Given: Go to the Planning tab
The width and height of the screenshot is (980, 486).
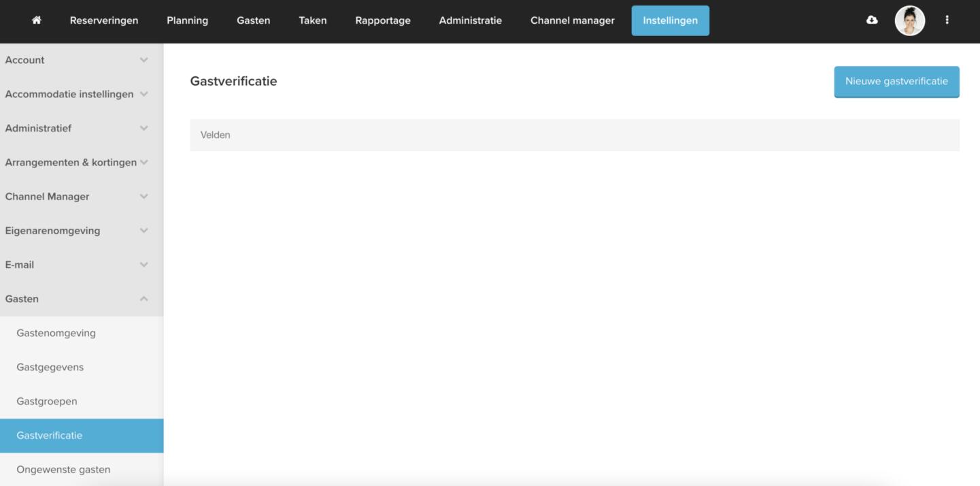Looking at the screenshot, I should (187, 20).
